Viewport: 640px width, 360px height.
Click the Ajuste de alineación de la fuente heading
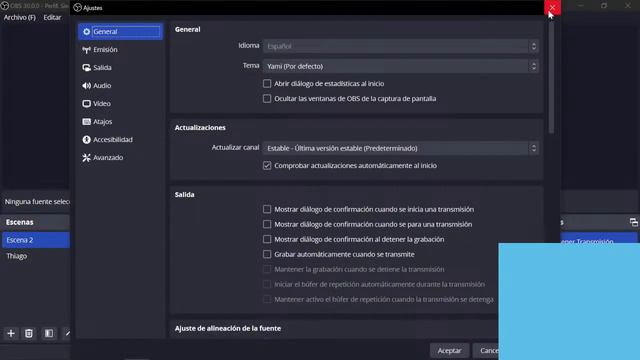[228, 328]
